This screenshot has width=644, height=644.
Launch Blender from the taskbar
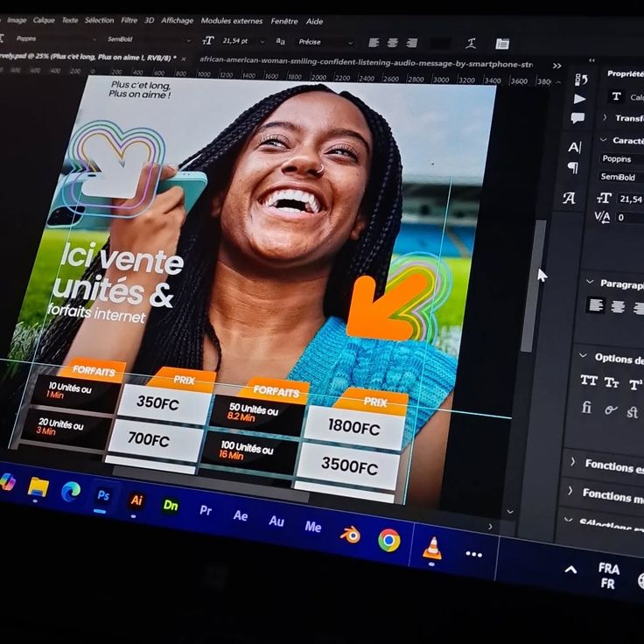(x=351, y=535)
